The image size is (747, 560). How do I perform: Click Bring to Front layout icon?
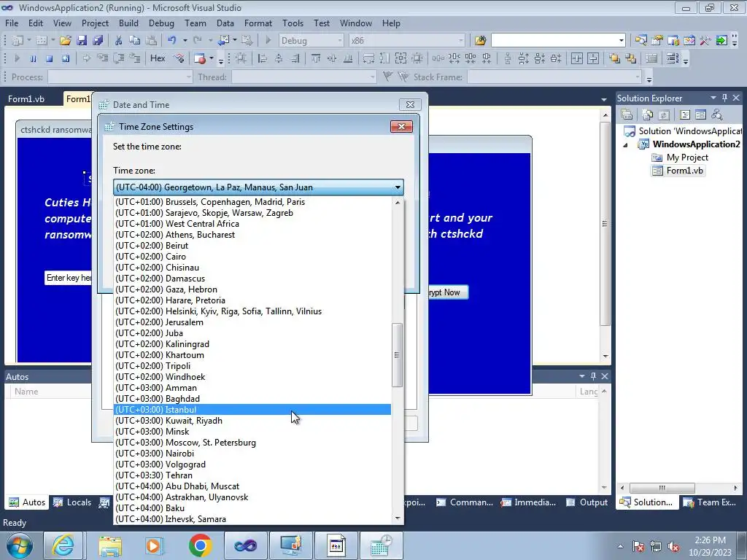click(x=614, y=58)
